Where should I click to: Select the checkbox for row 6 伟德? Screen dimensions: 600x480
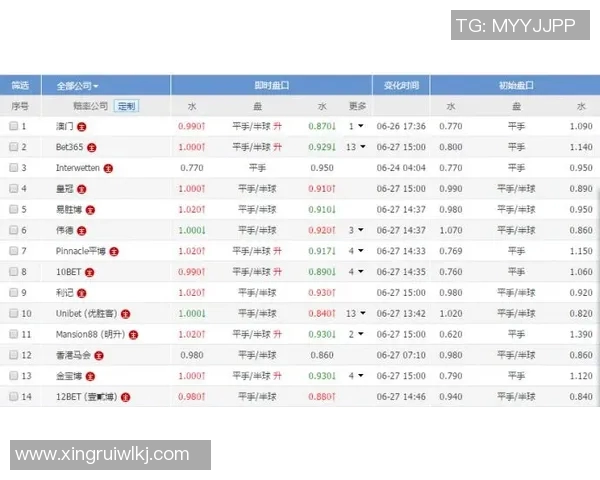[14, 230]
